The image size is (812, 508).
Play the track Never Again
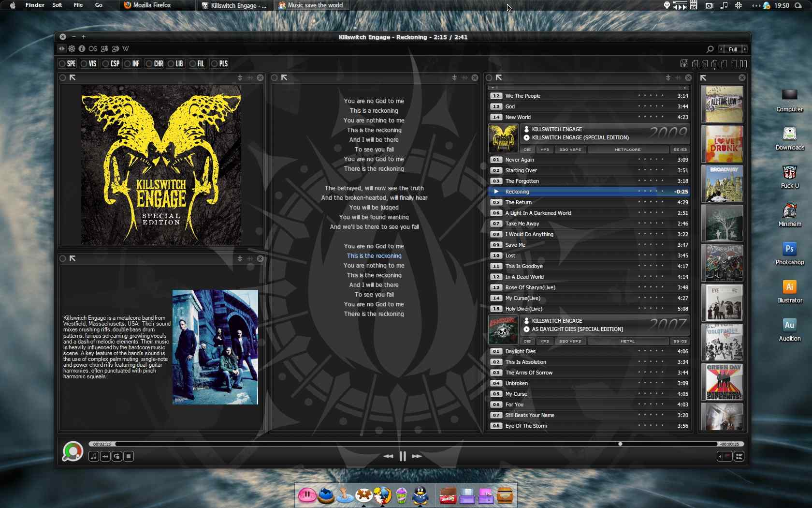pyautogui.click(x=589, y=160)
